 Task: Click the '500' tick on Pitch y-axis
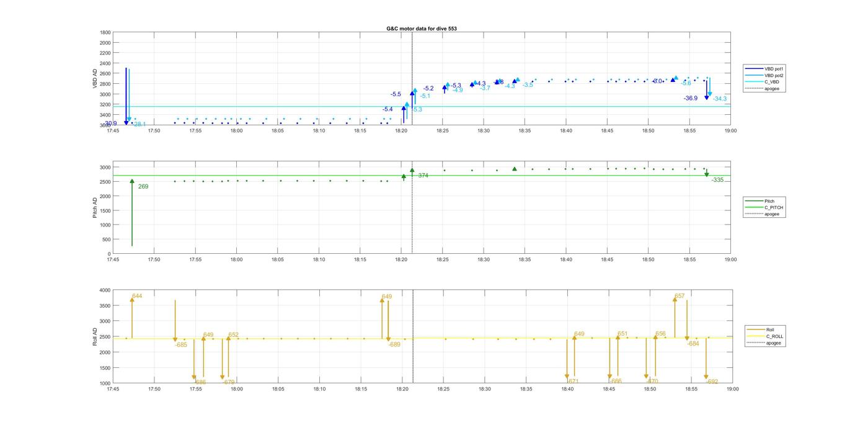[107, 240]
